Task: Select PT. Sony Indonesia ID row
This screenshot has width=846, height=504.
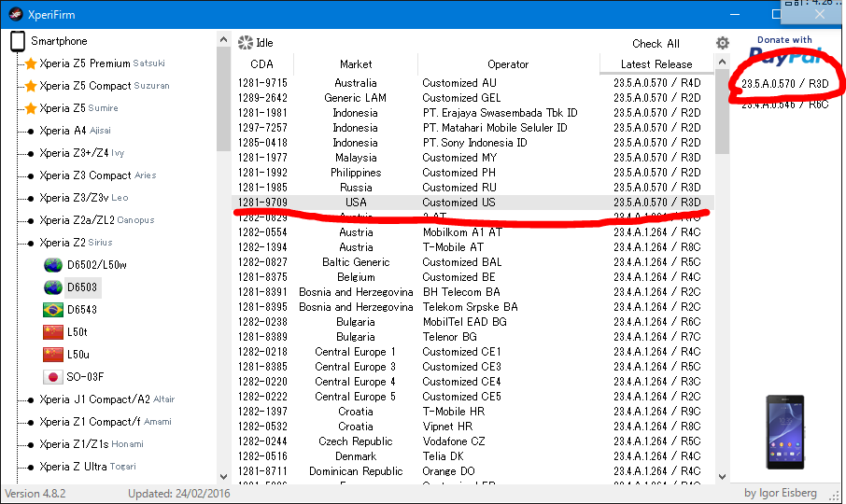Action: point(473,143)
